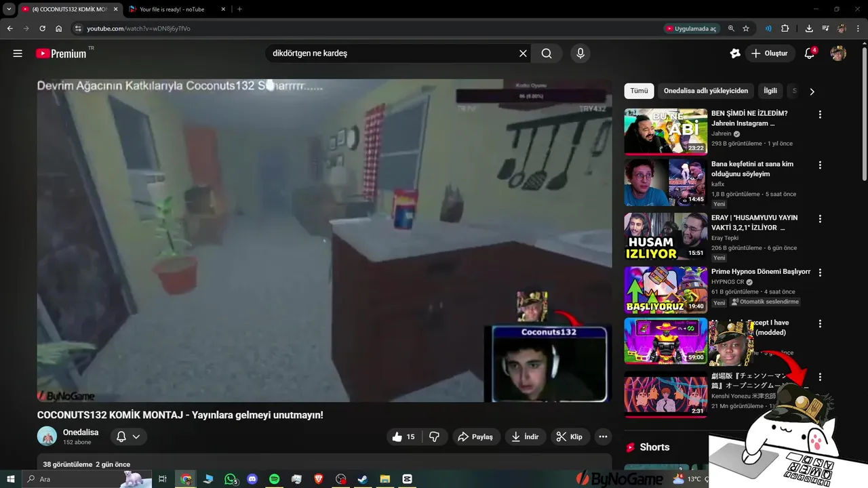Open options for BEN ŞİMDİ NE İZLEDİM video
Screen dimensions: 868x488
click(820, 115)
